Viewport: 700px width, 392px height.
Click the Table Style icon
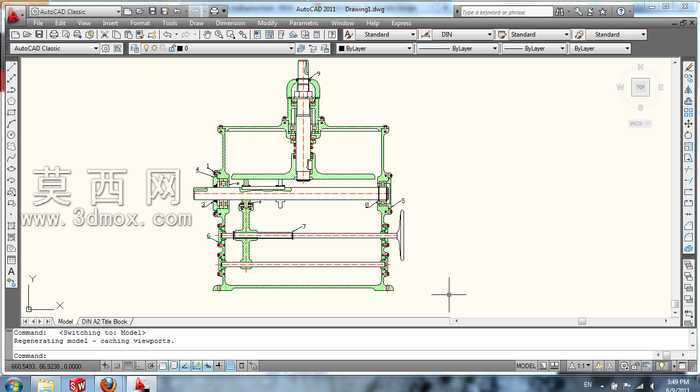click(502, 34)
